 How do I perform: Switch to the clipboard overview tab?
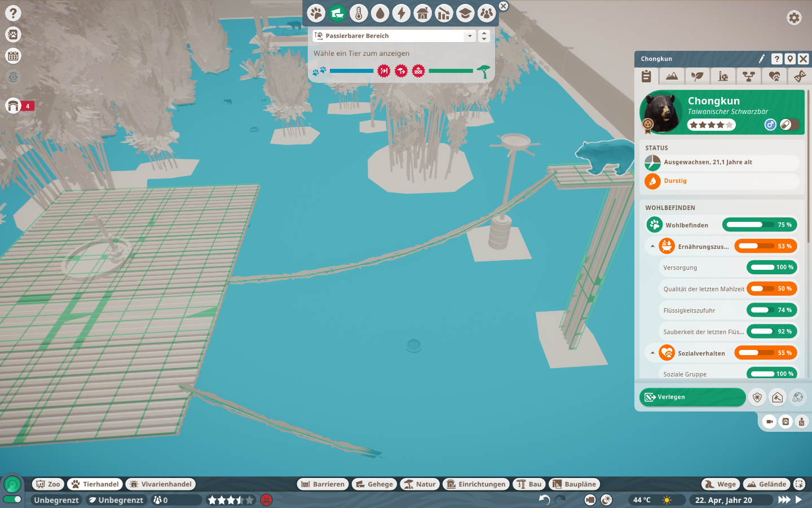pyautogui.click(x=646, y=76)
